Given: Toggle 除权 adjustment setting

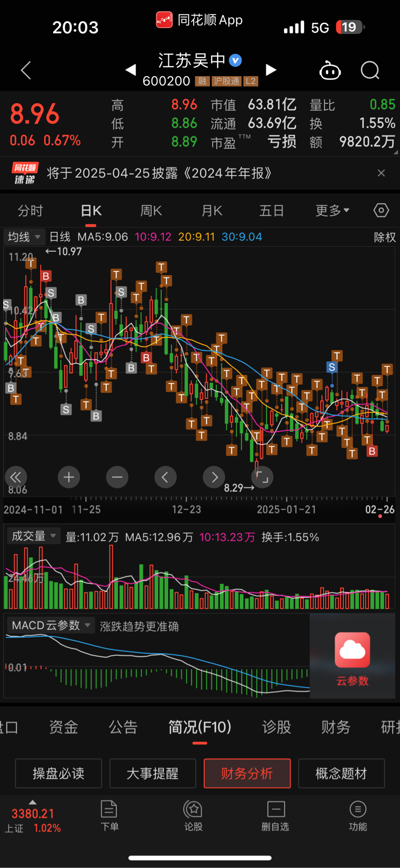Looking at the screenshot, I should 385,237.
